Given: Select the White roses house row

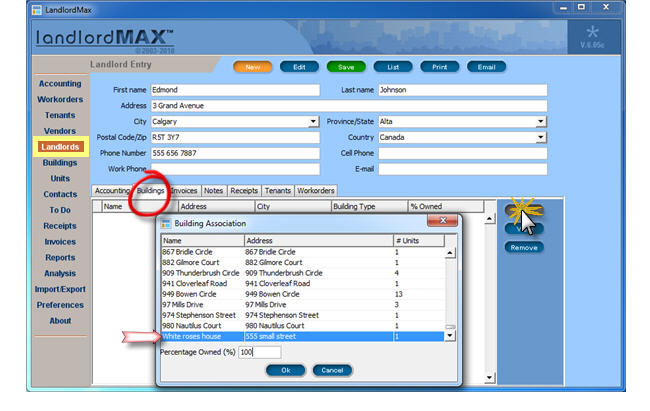Looking at the screenshot, I should [303, 336].
